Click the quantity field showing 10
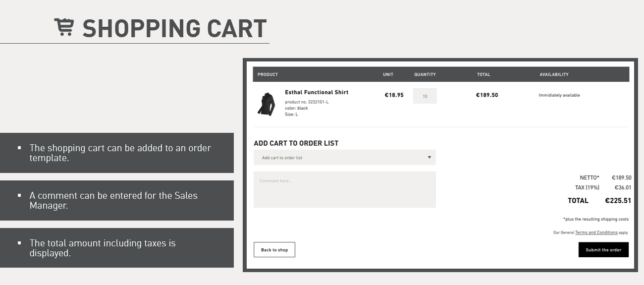This screenshot has height=285, width=644. pyautogui.click(x=425, y=96)
